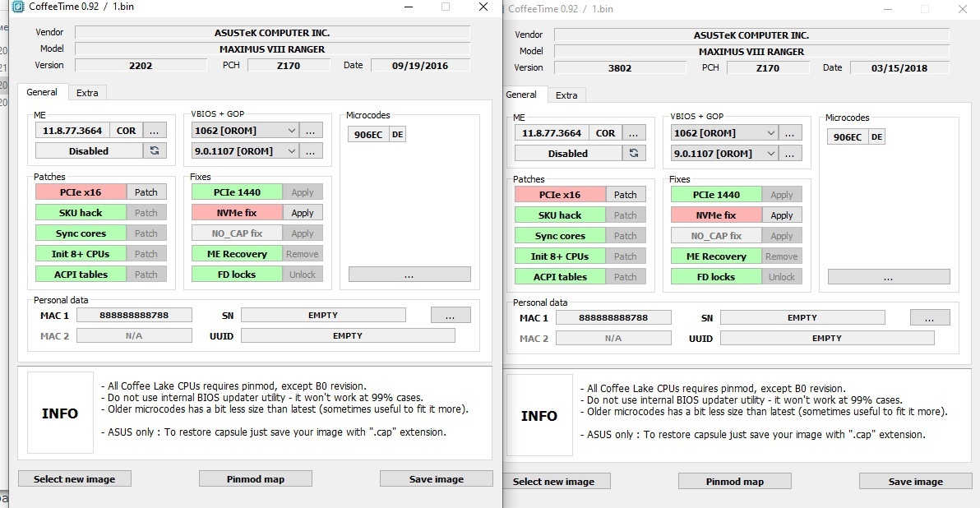Click UUID field in left window
Image resolution: width=980 pixels, height=508 pixels.
pyautogui.click(x=348, y=335)
